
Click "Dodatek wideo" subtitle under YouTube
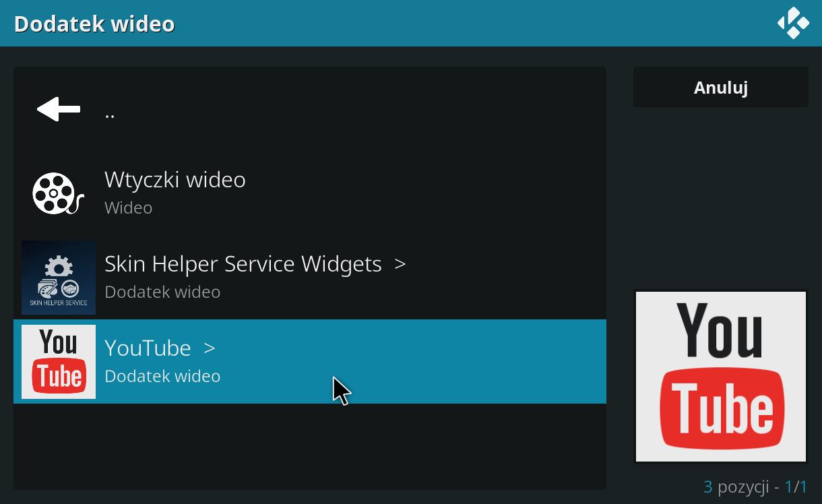(x=162, y=376)
